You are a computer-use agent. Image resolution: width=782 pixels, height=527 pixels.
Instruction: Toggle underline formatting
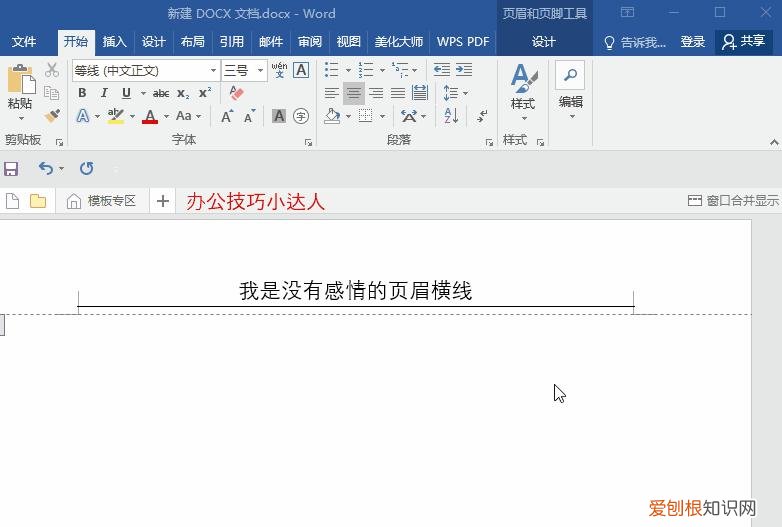[x=126, y=93]
